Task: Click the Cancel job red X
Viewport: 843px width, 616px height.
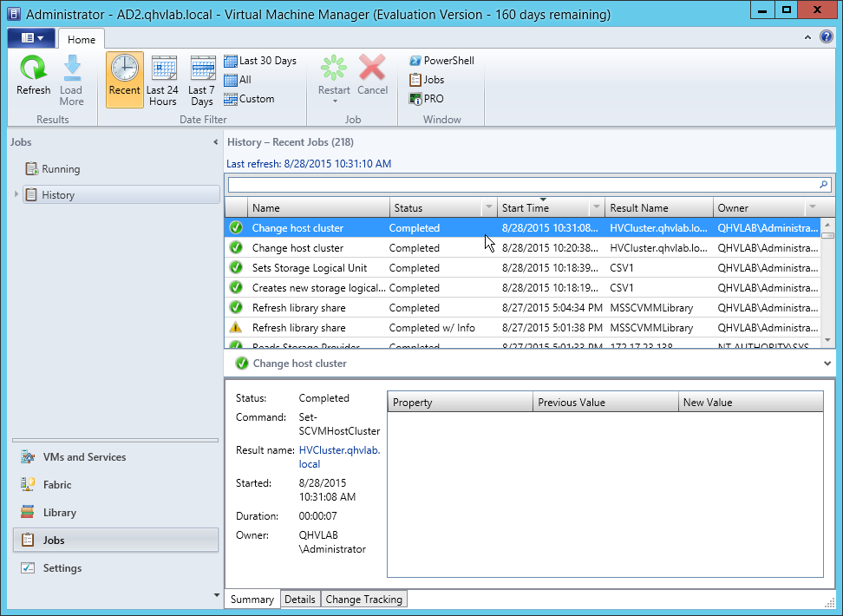Action: coord(372,68)
